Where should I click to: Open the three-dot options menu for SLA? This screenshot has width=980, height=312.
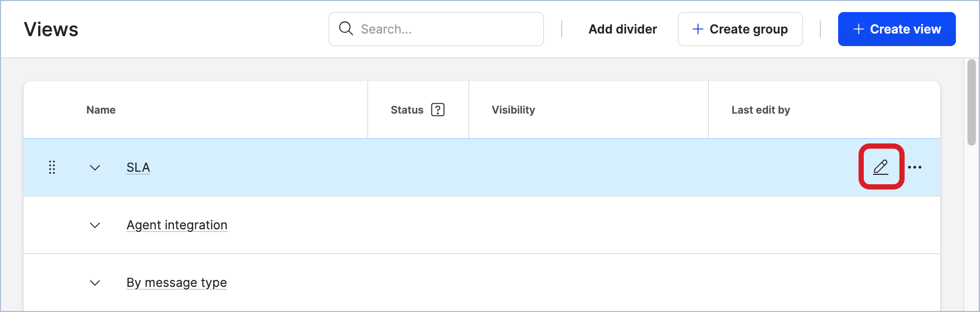point(915,168)
